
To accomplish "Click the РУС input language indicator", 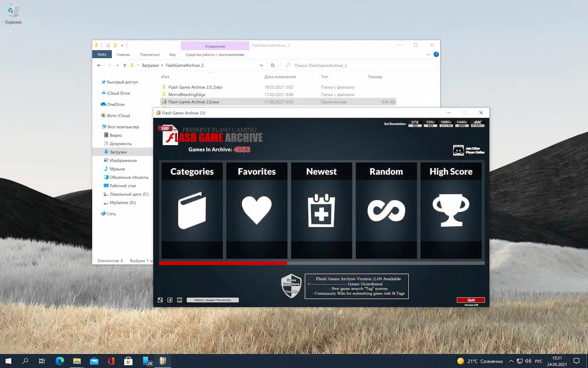I will 539,361.
